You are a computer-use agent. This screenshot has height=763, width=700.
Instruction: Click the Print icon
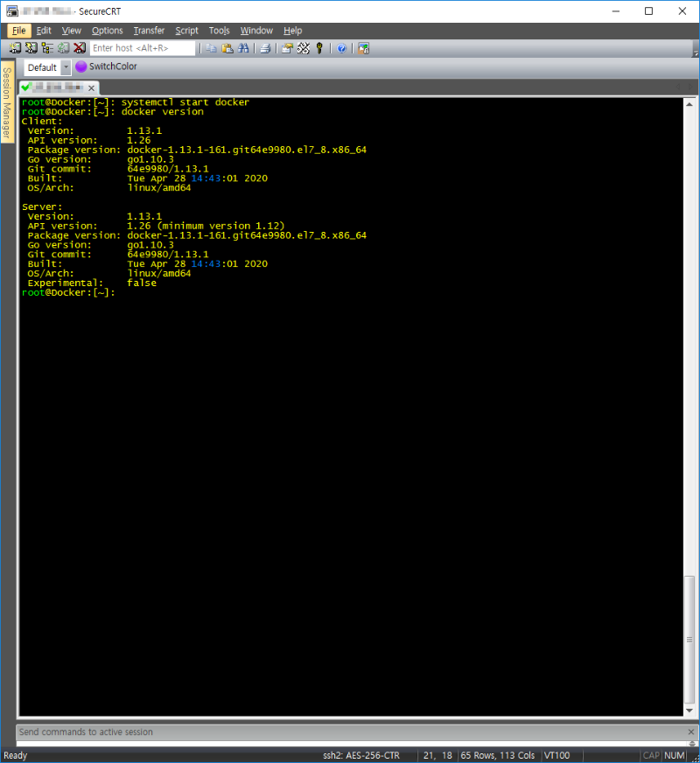tap(265, 48)
